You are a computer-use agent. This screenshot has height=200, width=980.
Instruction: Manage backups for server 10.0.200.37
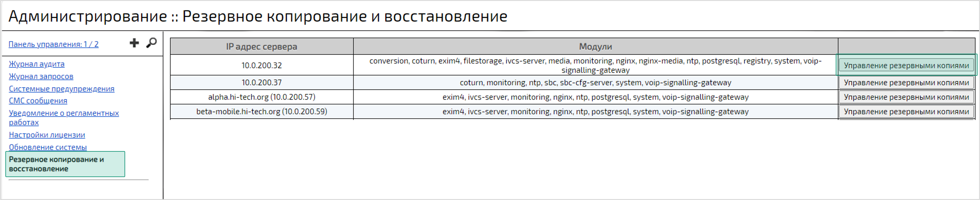[x=906, y=83]
